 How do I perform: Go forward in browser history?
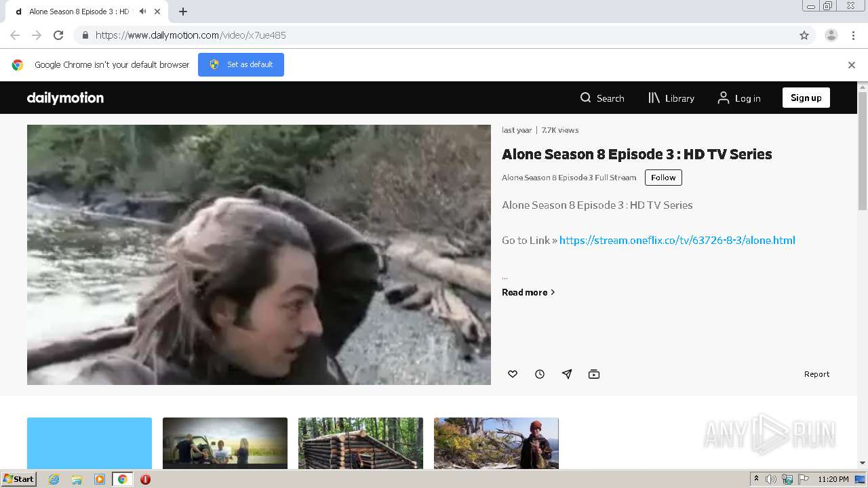pos(37,35)
